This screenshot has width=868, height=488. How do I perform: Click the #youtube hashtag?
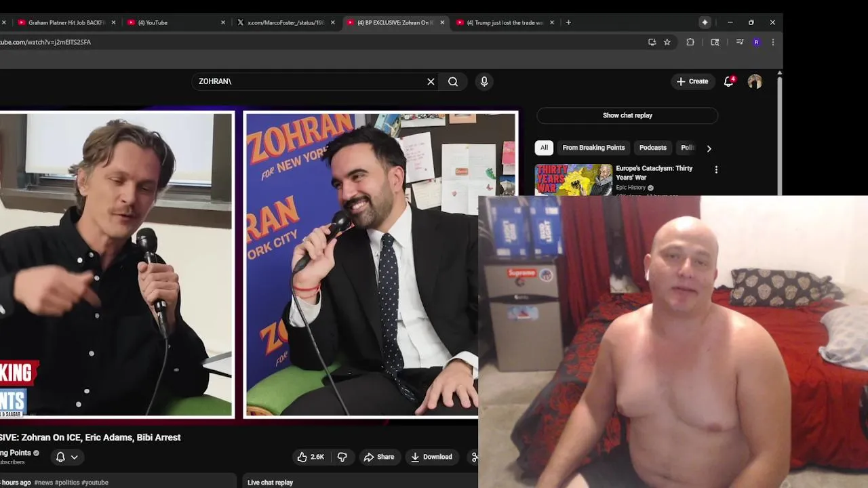95,483
